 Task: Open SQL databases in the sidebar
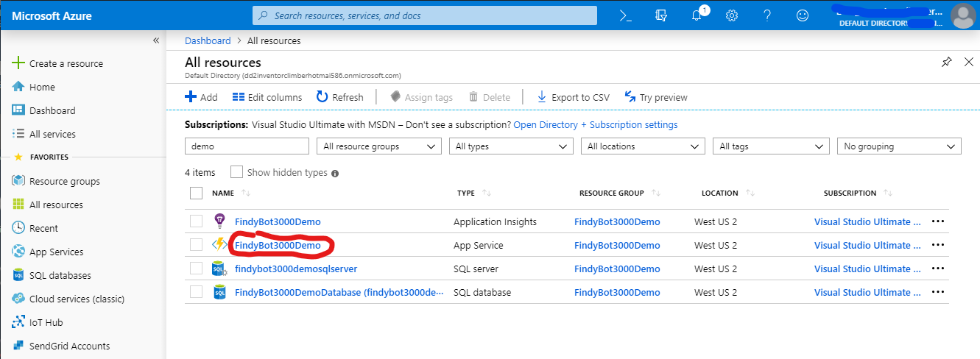pos(60,275)
